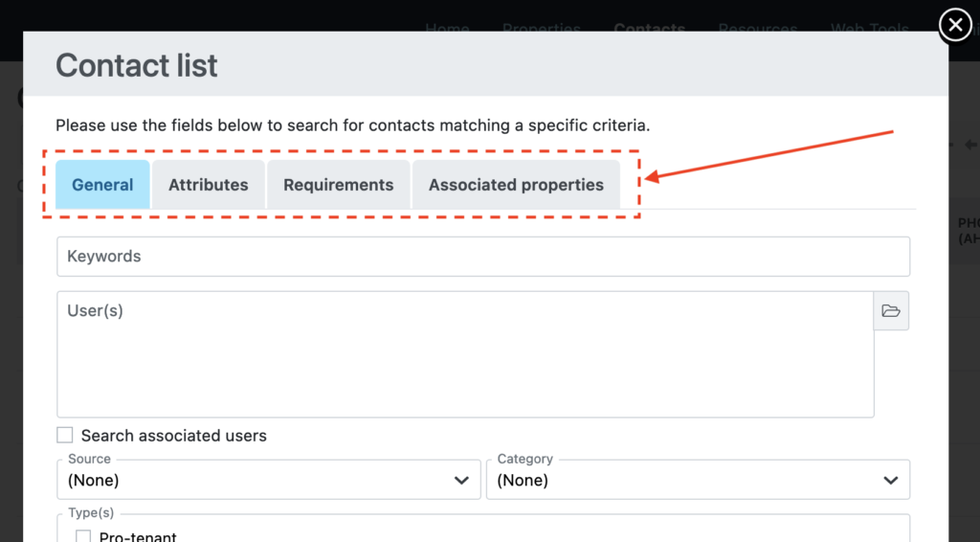
Task: Open the Attributes tab
Action: tap(209, 185)
